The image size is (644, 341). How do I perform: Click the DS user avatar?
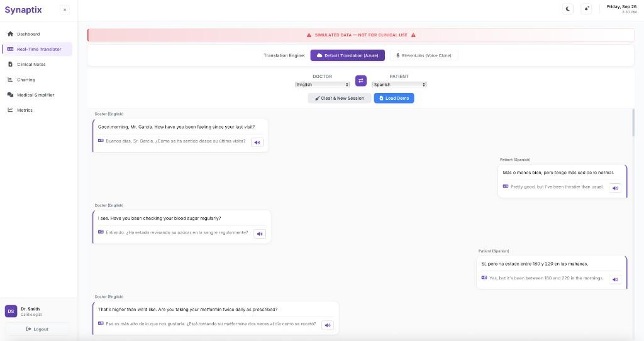point(11,311)
